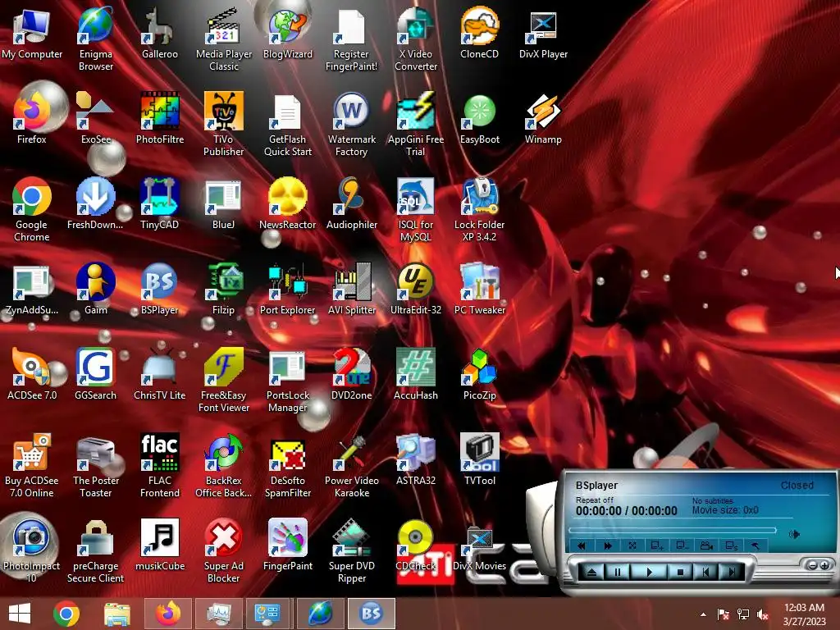
Task: Skip to previous track in BSplayer
Action: pos(705,572)
